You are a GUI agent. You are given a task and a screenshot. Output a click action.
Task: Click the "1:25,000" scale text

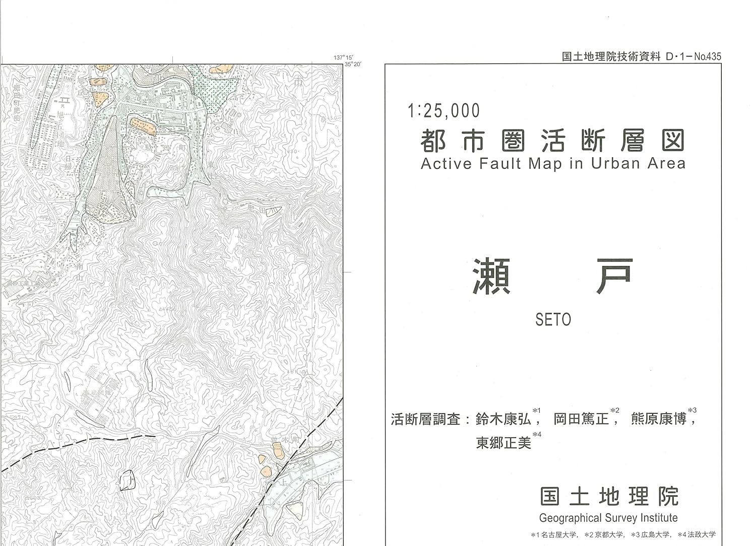pos(444,111)
